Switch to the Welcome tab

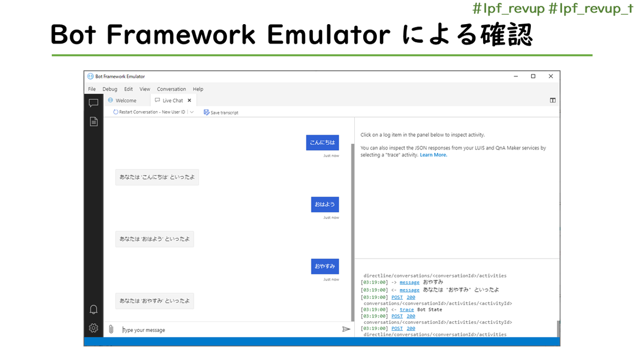(126, 100)
